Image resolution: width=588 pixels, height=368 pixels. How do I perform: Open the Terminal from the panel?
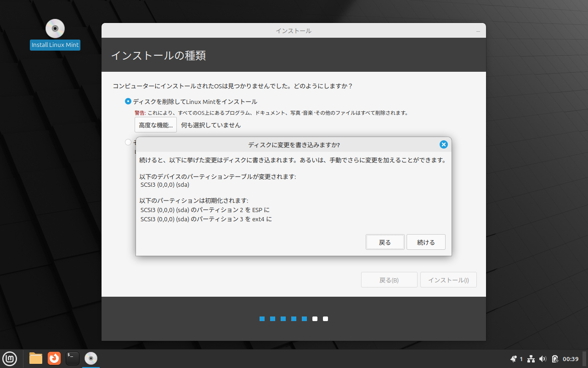coord(73,358)
